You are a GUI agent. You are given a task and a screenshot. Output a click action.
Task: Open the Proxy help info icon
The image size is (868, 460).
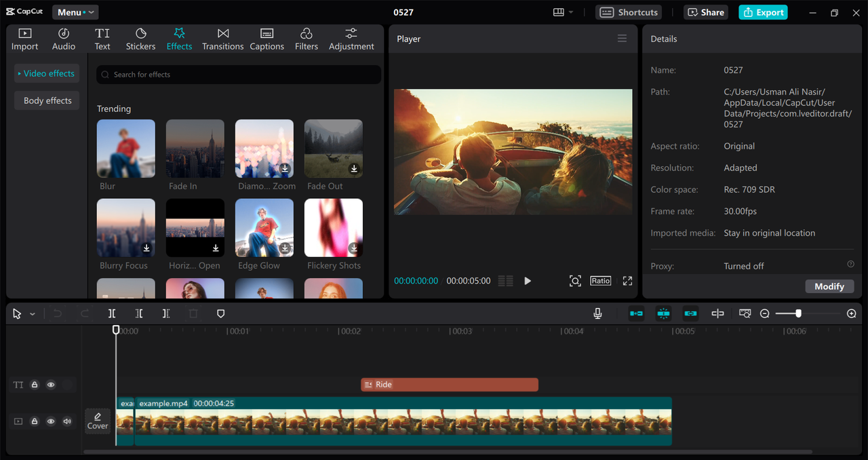pyautogui.click(x=850, y=264)
